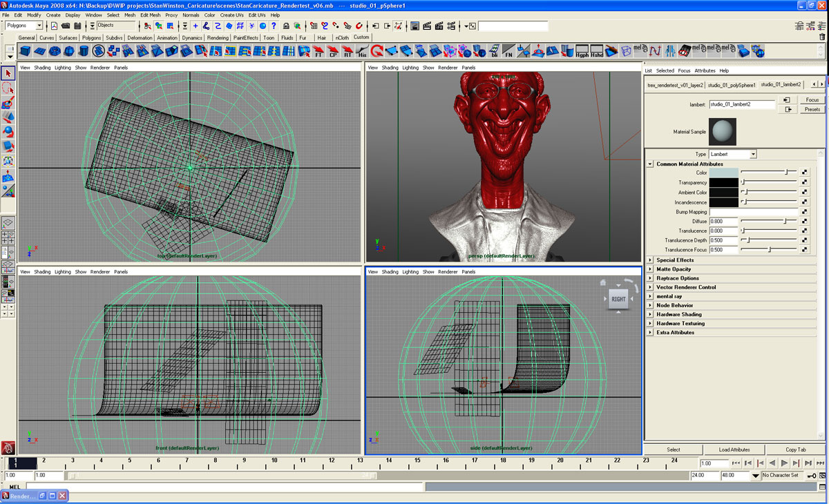Screen dimensions: 829x504
Task: Open the Edit Mesh menu
Action: 150,14
